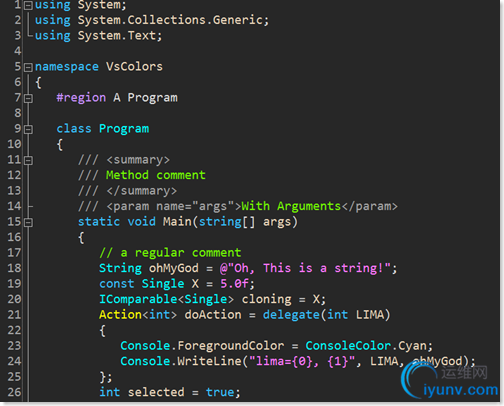Click the '</summary>' closing tag on line 13
The image size is (504, 406).
pos(142,191)
